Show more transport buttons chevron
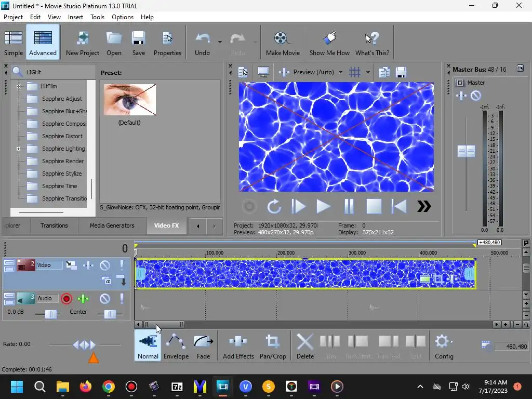The width and height of the screenshot is (532, 399). click(424, 206)
